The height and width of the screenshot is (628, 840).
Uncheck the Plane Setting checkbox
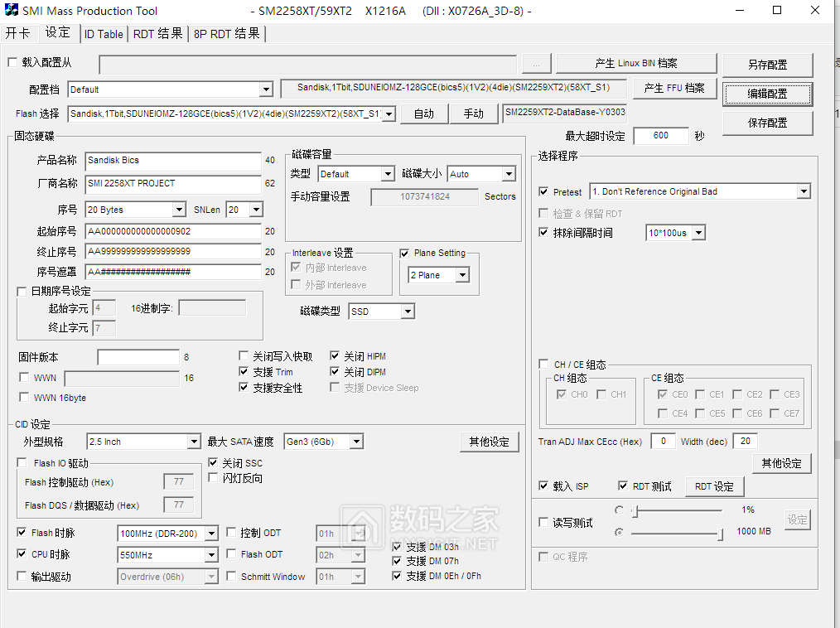[404, 253]
